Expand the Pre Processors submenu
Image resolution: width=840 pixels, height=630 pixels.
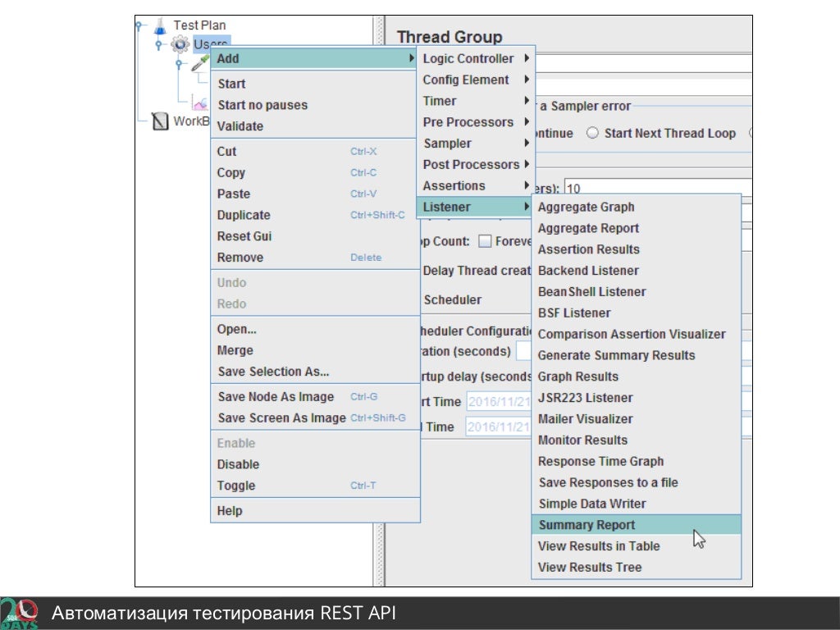[475, 122]
